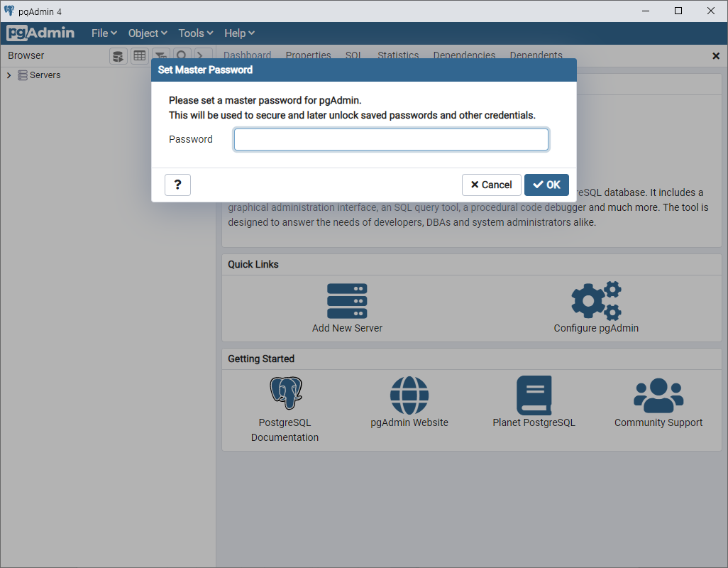
Task: Open the help question mark button
Action: 177,185
